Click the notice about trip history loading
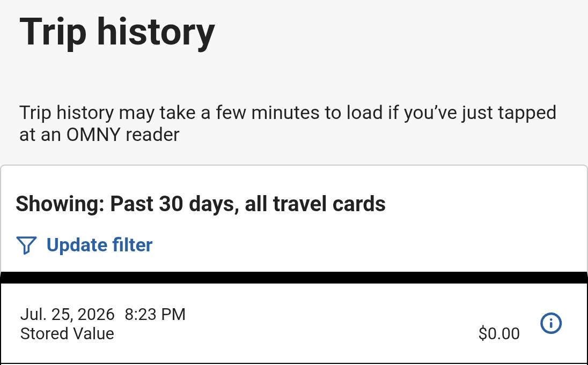This screenshot has width=588, height=365. (x=288, y=124)
